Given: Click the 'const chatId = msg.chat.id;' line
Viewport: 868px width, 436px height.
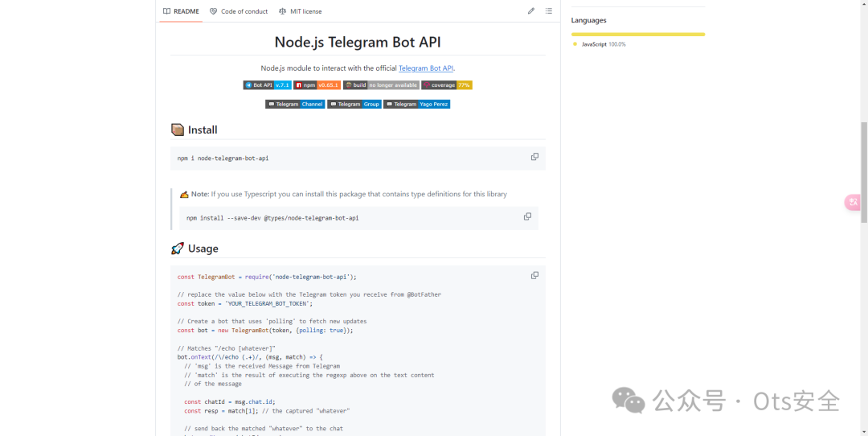Looking at the screenshot, I should pyautogui.click(x=230, y=401).
